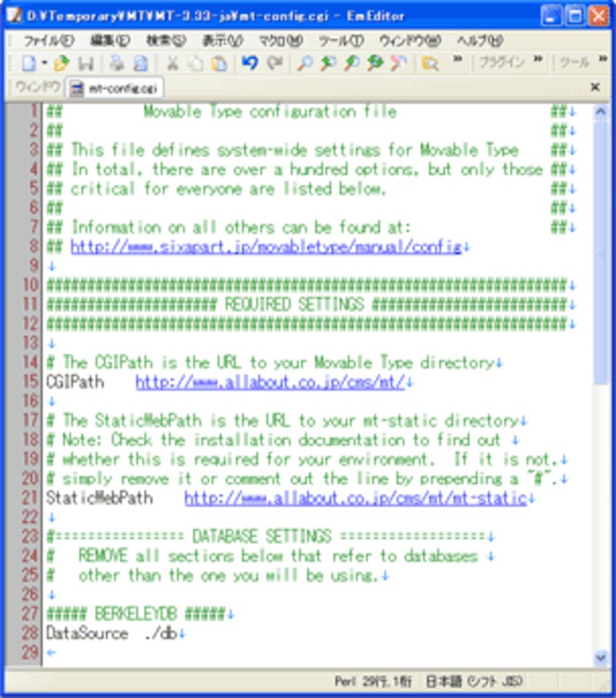Viewport: 616px width, 698px height.
Task: Paste from clipboard using the Paste icon
Action: 219,63
